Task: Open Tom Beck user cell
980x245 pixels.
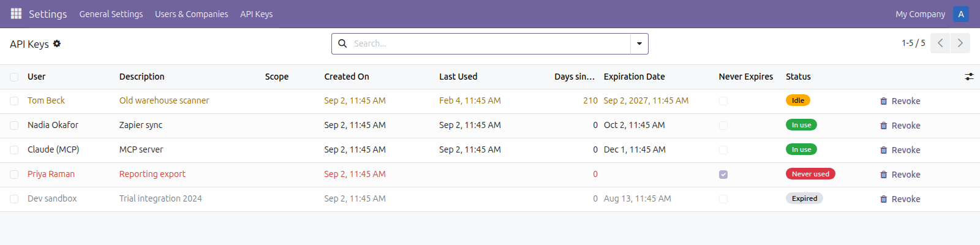Action: [46, 100]
